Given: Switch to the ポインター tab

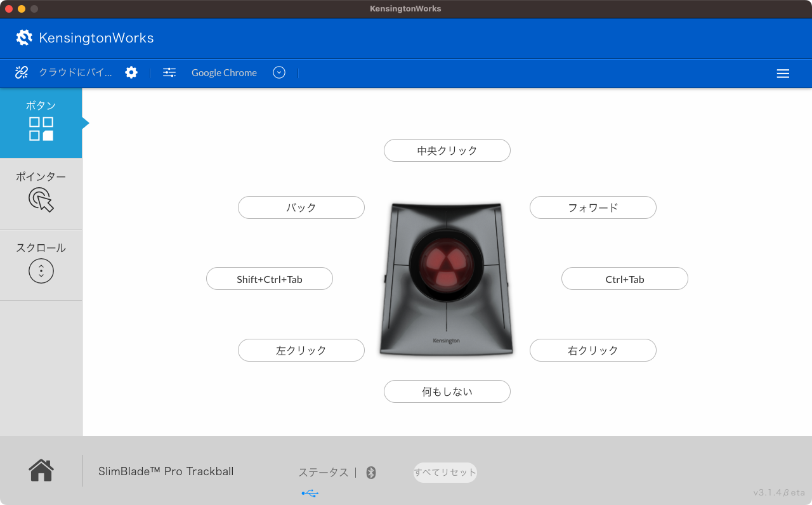Looking at the screenshot, I should pos(41,193).
